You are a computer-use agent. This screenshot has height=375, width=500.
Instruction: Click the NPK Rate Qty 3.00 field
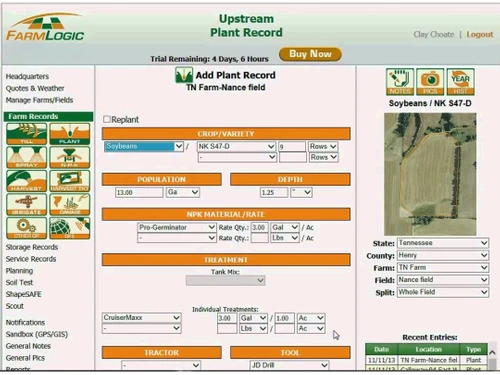point(259,227)
